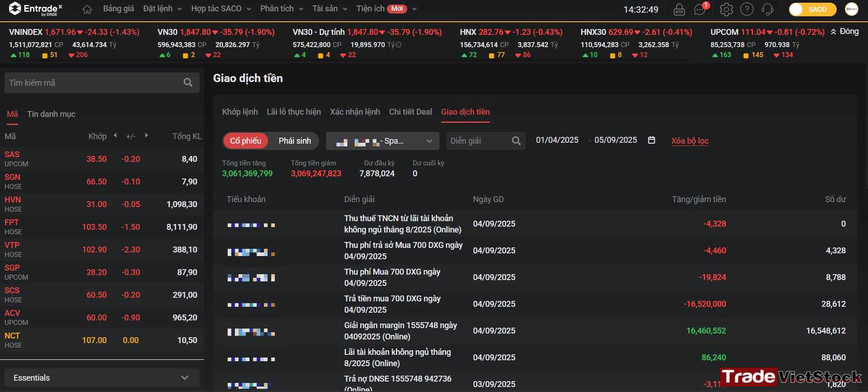Click right arrow beside +/- column
868x392 pixels.
146,135
